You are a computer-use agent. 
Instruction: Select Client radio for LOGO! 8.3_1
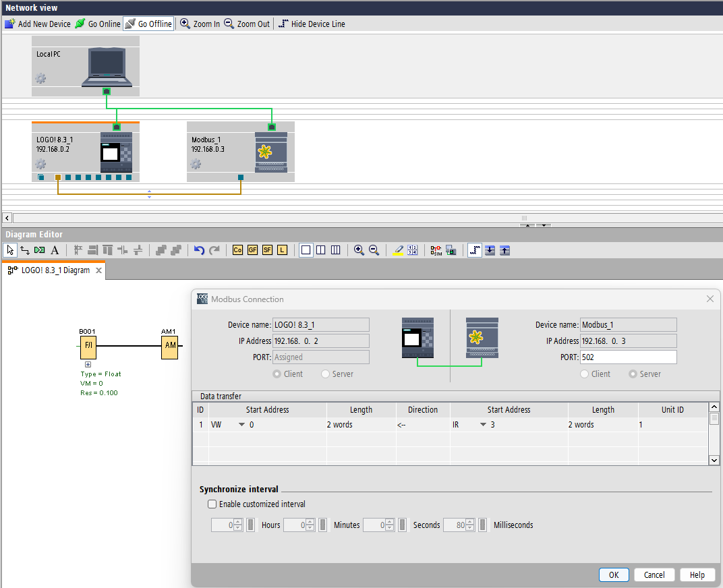277,374
